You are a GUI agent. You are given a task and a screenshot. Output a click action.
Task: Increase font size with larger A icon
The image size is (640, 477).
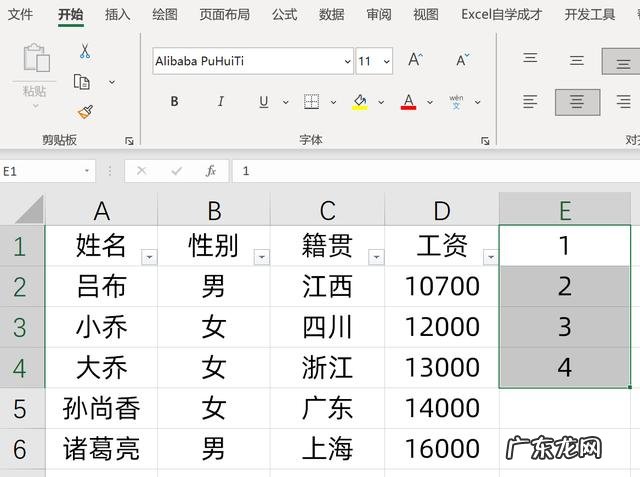tap(416, 61)
